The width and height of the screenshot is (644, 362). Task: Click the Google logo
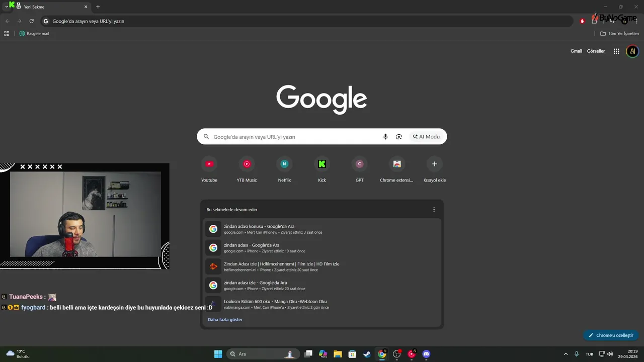pyautogui.click(x=321, y=100)
